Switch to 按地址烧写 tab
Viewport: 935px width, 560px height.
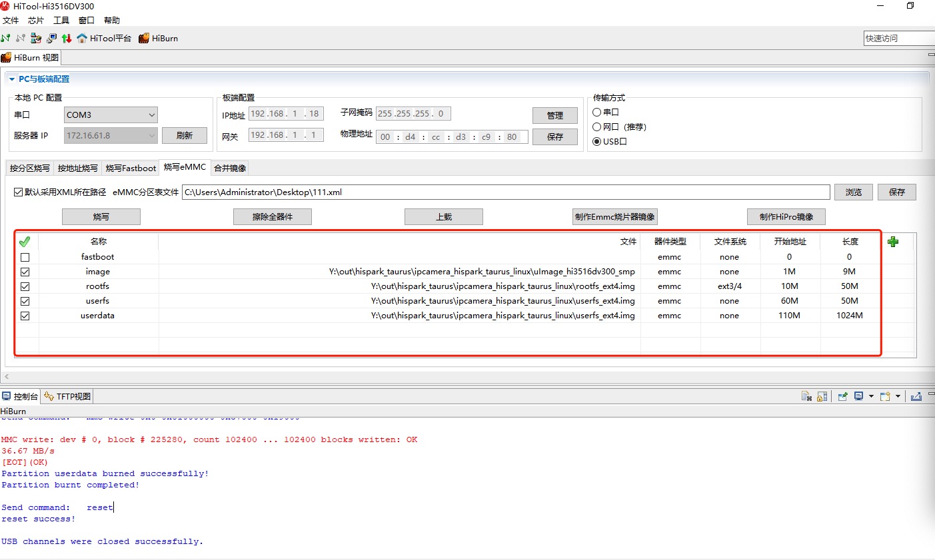77,168
